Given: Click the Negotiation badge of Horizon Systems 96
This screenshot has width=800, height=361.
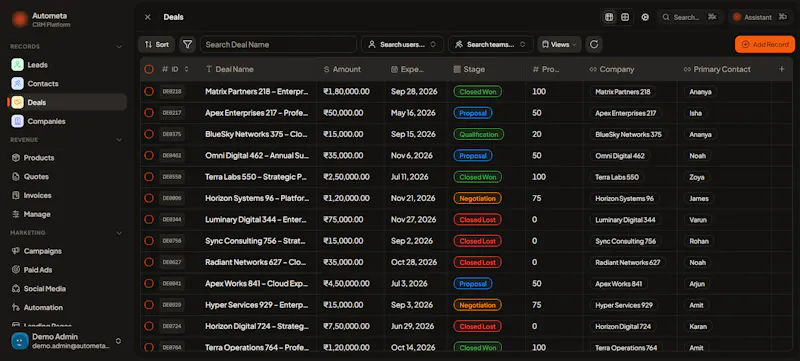Looking at the screenshot, I should 478,198.
